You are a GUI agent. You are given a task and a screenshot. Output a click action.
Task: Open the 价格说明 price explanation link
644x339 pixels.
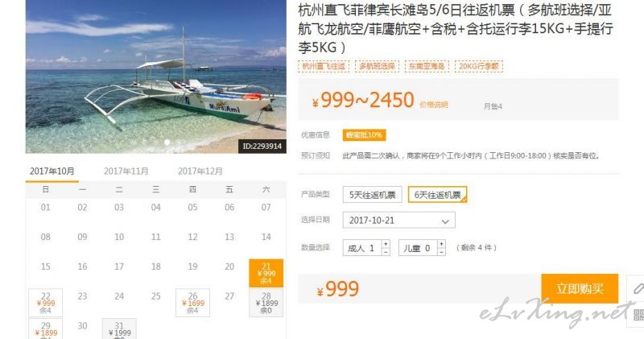pos(433,105)
